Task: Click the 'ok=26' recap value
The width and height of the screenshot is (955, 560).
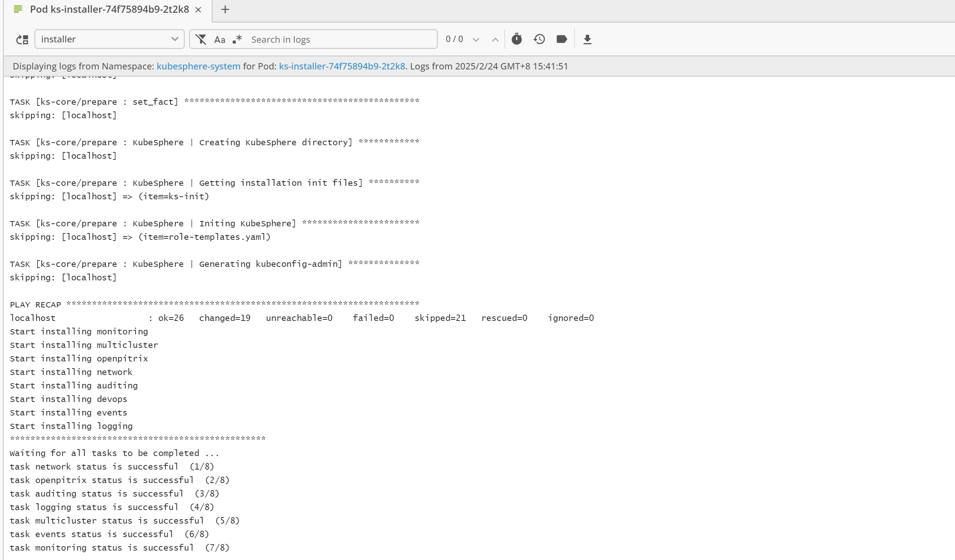Action: pos(171,318)
